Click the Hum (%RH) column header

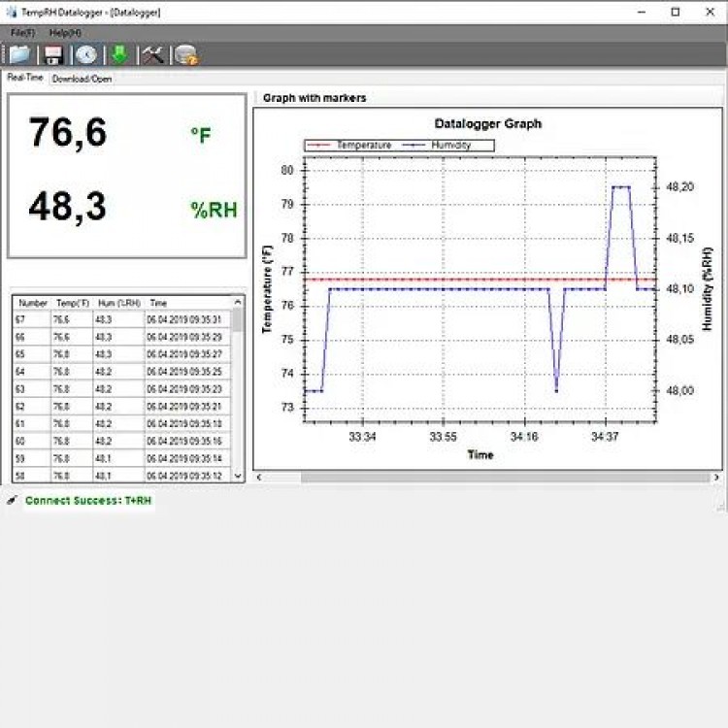coord(119,303)
